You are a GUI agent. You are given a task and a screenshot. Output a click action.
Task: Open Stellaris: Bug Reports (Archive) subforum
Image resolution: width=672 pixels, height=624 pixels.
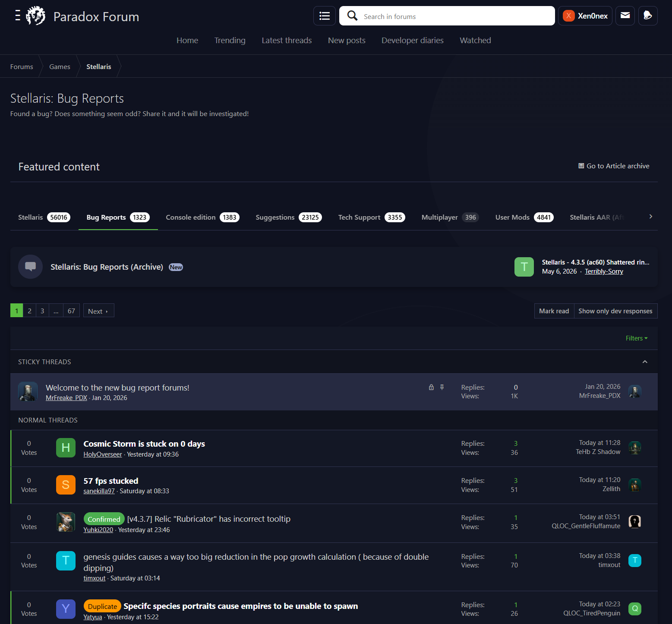click(x=107, y=267)
